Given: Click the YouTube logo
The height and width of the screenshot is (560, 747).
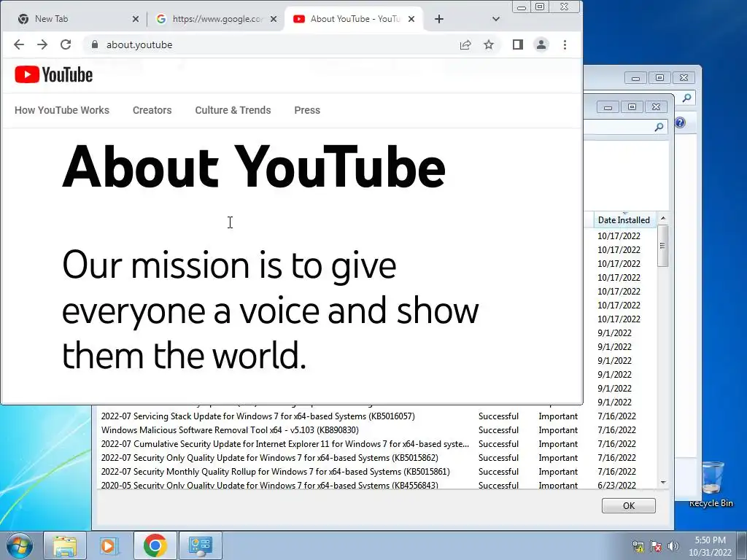Looking at the screenshot, I should pyautogui.click(x=53, y=75).
